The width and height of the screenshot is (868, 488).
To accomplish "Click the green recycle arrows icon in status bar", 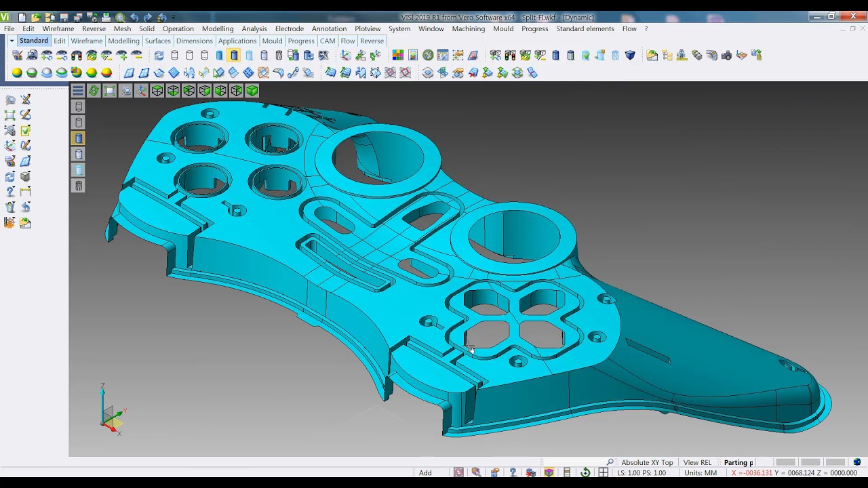I will coord(585,472).
